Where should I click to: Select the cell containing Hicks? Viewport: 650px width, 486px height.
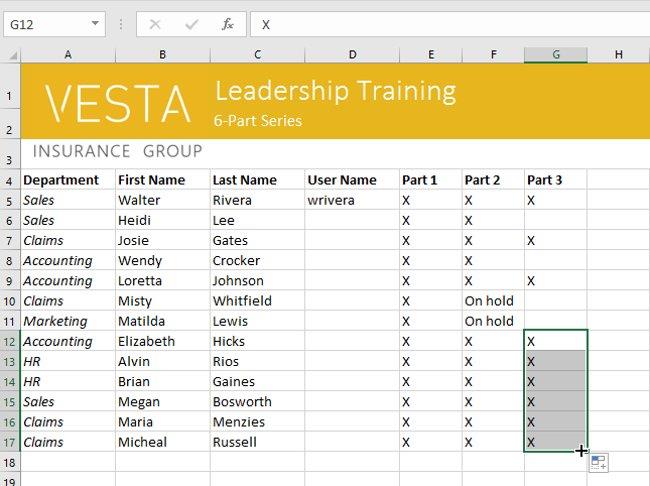(257, 341)
